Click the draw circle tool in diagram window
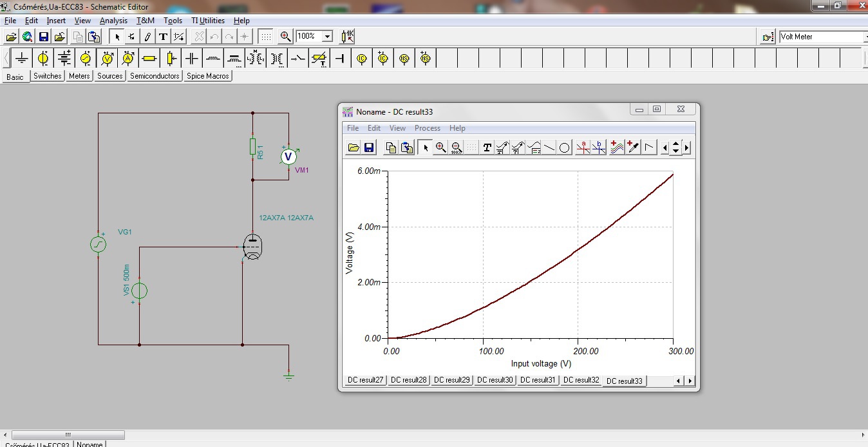The height and width of the screenshot is (447, 868). [565, 147]
